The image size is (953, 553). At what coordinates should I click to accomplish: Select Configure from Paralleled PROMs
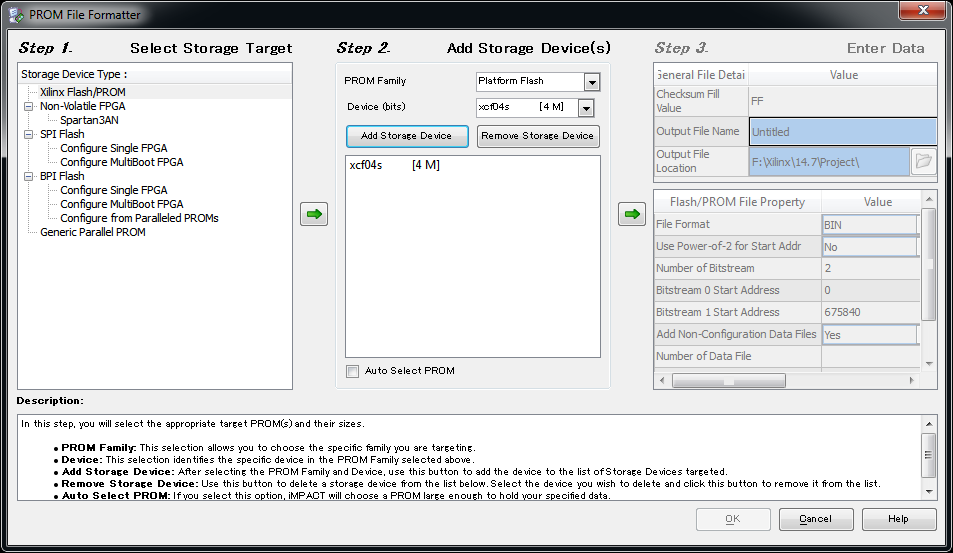tap(139, 218)
